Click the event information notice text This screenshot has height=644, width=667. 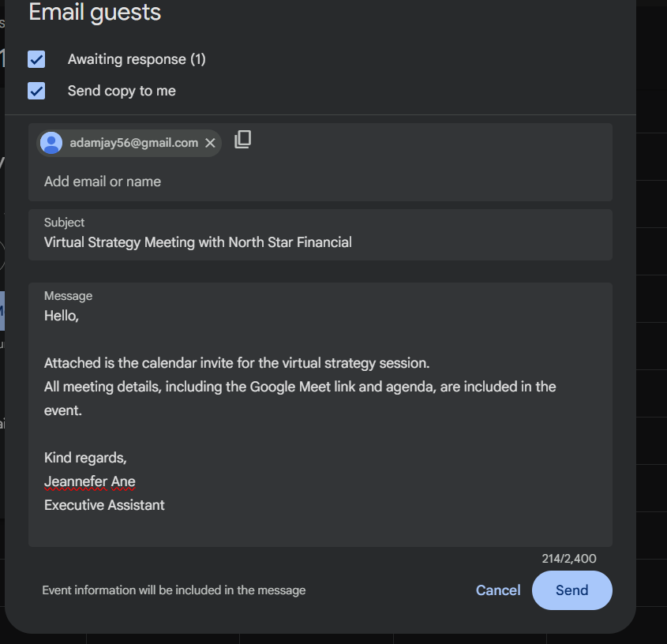[174, 590]
